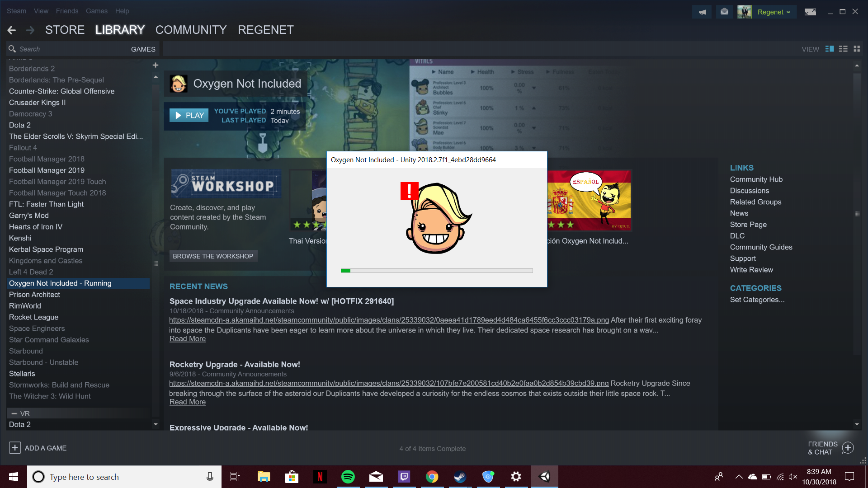Enter Big Picture mode icon
Image resolution: width=868 pixels, height=488 pixels.
pyautogui.click(x=810, y=12)
